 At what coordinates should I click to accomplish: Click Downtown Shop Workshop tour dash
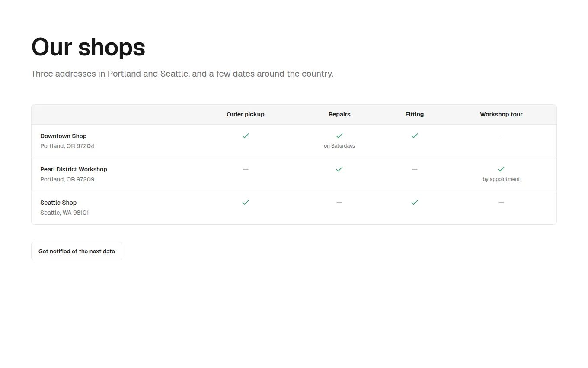501,136
